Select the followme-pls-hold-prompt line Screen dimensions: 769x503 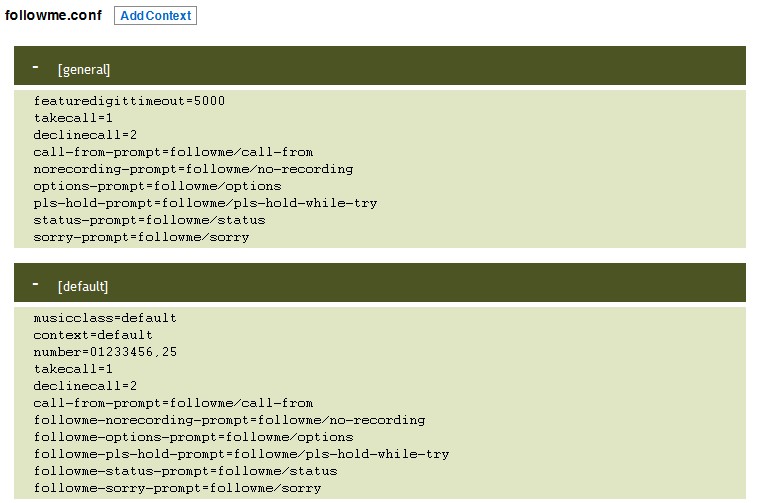click(241, 454)
